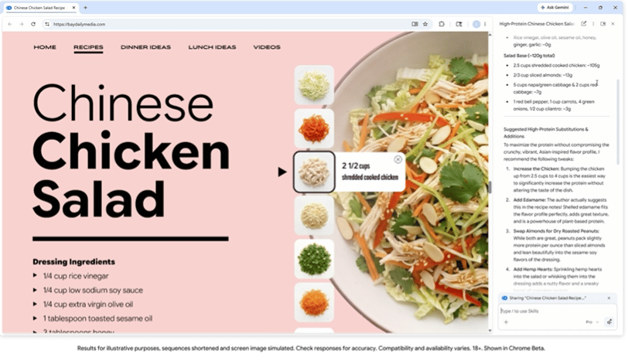Image resolution: width=628 pixels, height=364 pixels.
Task: Focus the Gemini prompt input field
Action: (557, 311)
